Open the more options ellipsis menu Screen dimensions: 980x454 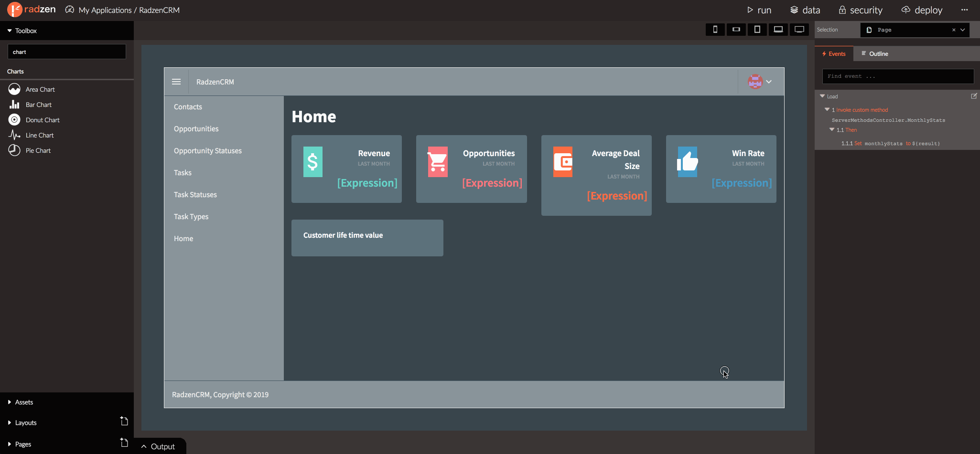[x=965, y=10]
